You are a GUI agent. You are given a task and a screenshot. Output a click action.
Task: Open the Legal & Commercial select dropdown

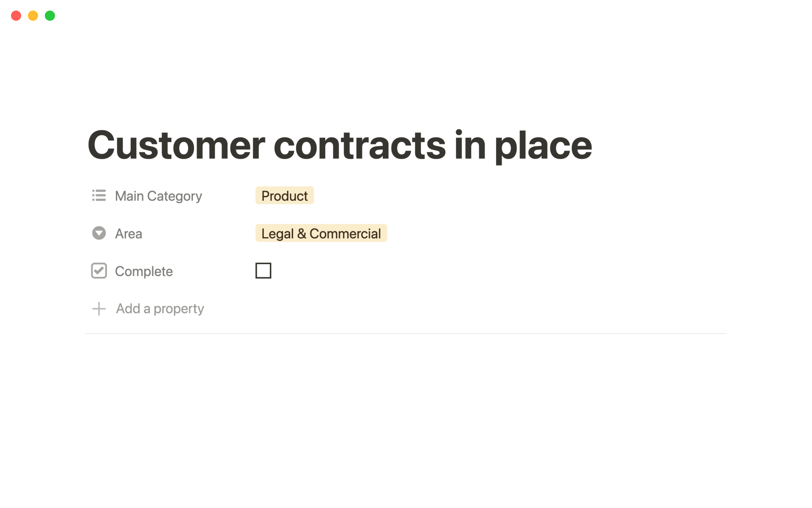(321, 233)
